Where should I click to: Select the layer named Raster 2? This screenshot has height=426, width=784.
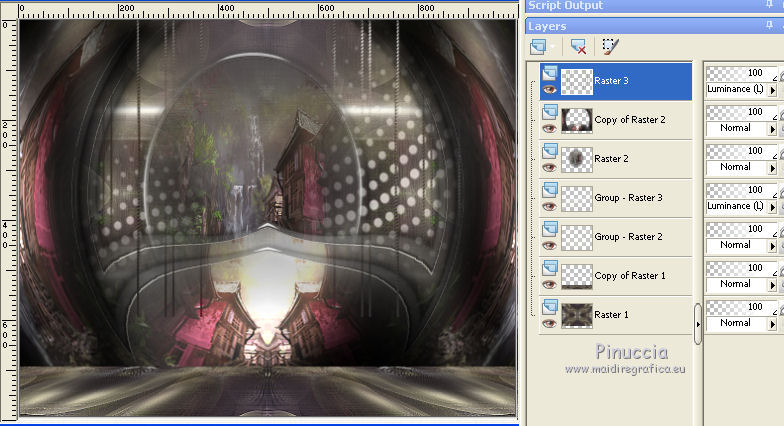click(x=611, y=159)
